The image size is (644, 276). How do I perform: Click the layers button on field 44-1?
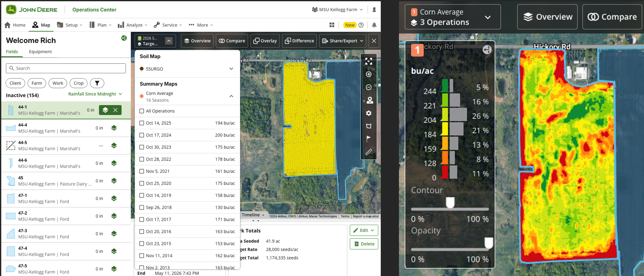(x=105, y=110)
